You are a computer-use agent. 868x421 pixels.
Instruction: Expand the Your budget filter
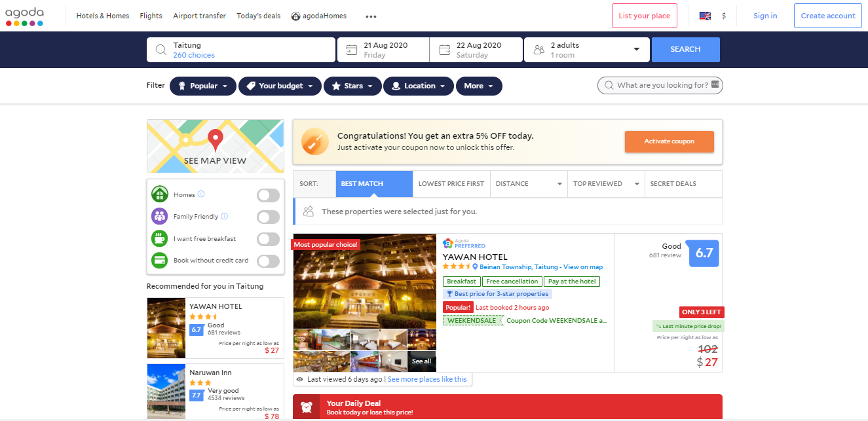coord(280,86)
